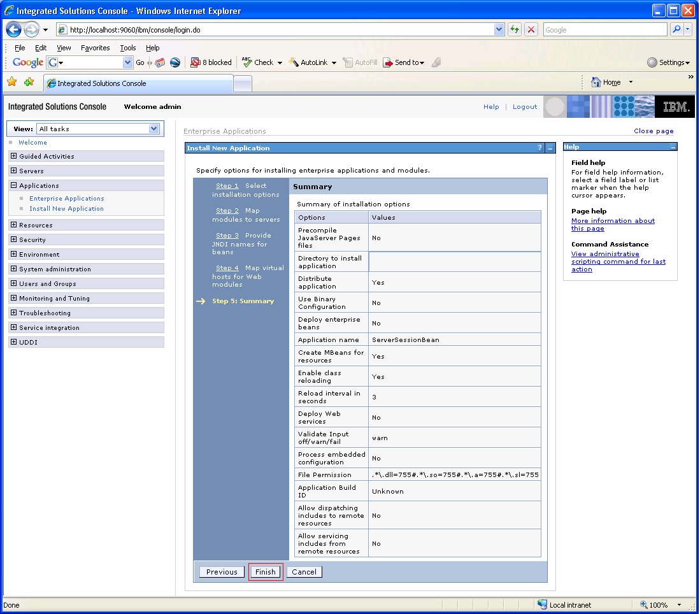Minimize the Install New Application portlet
Viewport: 700px width, 614px height.
pos(550,148)
